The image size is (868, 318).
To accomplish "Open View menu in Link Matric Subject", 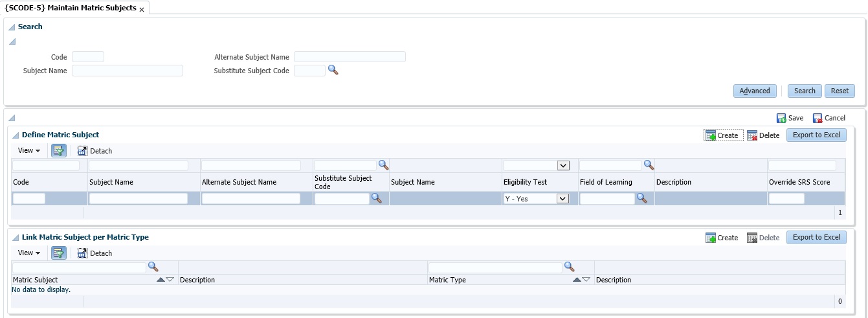I will pyautogui.click(x=29, y=253).
